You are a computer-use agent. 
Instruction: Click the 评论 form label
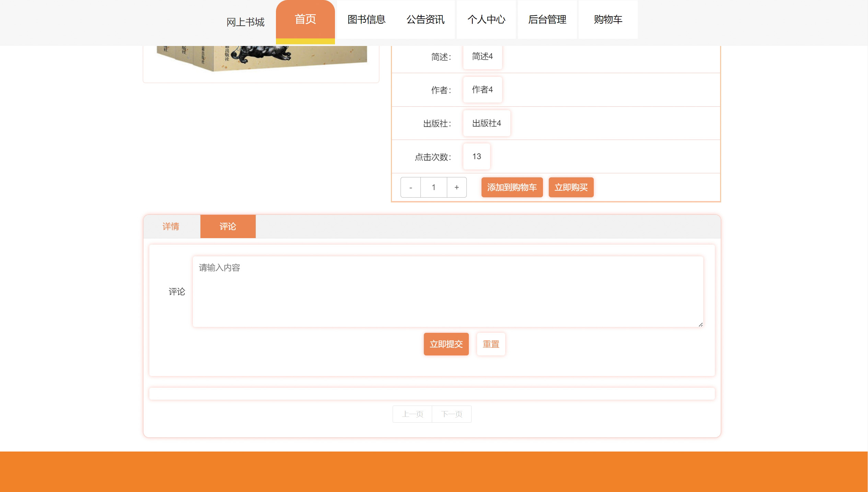[x=177, y=292]
